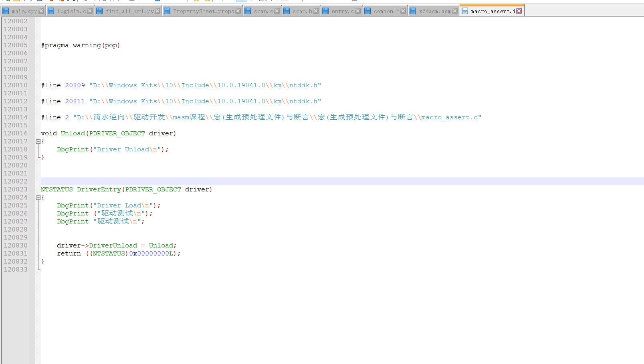644x364 pixels.
Task: Click the 'driver->DriverUnload = Unload;' line
Action: [x=117, y=245]
